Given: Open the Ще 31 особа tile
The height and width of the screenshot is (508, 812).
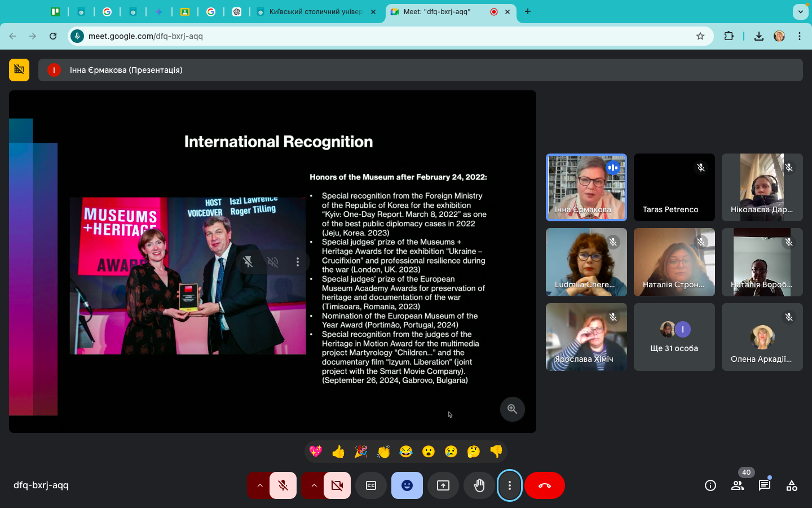Looking at the screenshot, I should click(x=674, y=337).
